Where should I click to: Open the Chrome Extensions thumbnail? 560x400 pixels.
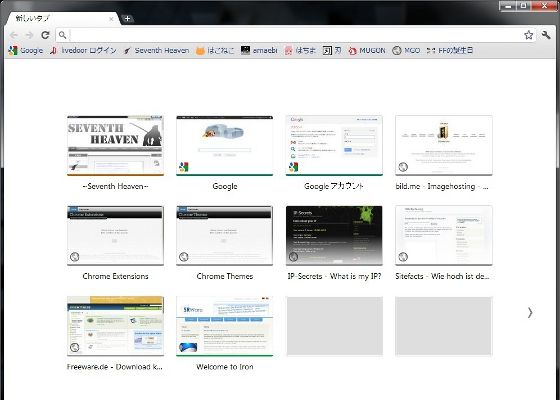115,235
